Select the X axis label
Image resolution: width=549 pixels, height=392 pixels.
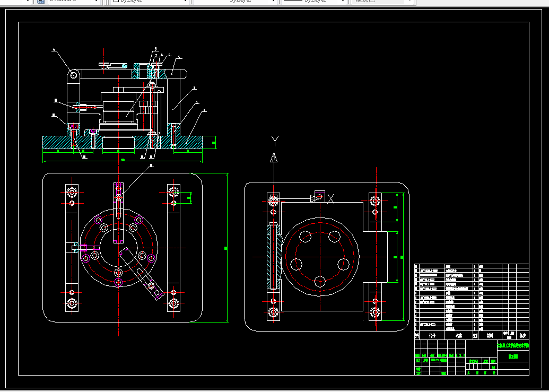330,199
